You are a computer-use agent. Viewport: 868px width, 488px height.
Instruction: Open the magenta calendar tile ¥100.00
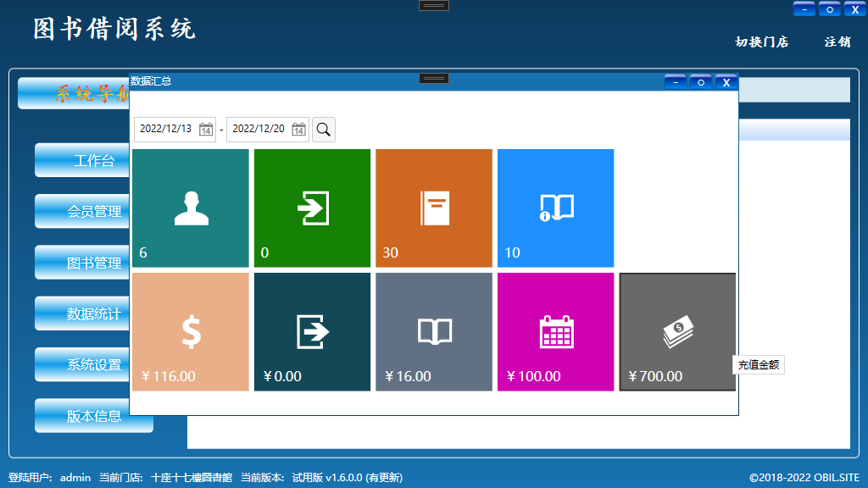tap(555, 331)
